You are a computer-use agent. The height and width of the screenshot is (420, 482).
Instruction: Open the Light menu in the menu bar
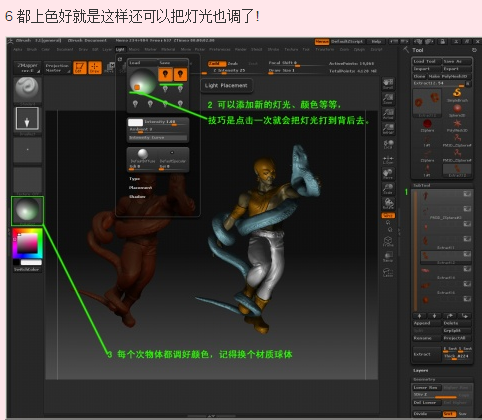[120, 49]
